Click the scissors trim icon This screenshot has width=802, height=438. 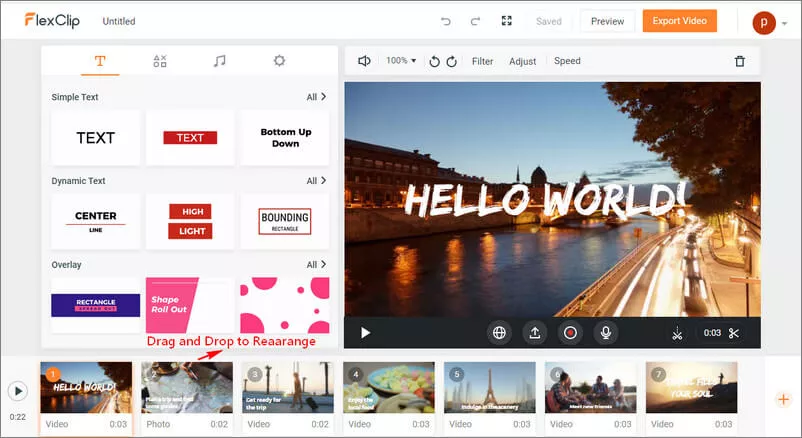[x=734, y=333]
